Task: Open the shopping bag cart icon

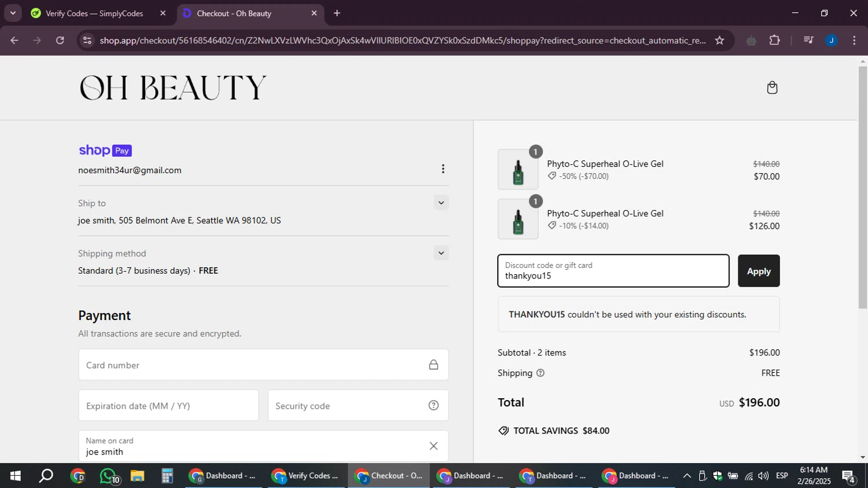Action: tap(772, 87)
